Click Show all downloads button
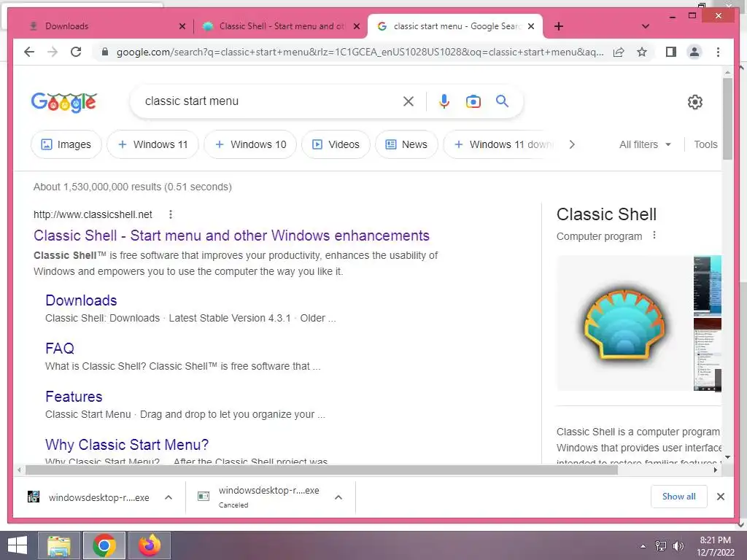Screen dimensions: 747x560 point(679,497)
